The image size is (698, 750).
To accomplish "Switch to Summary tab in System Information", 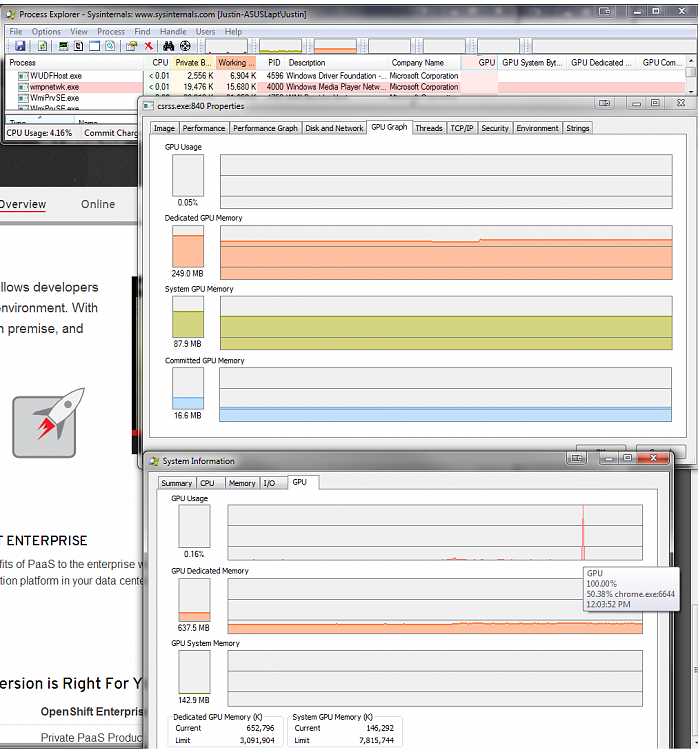I will tap(177, 483).
